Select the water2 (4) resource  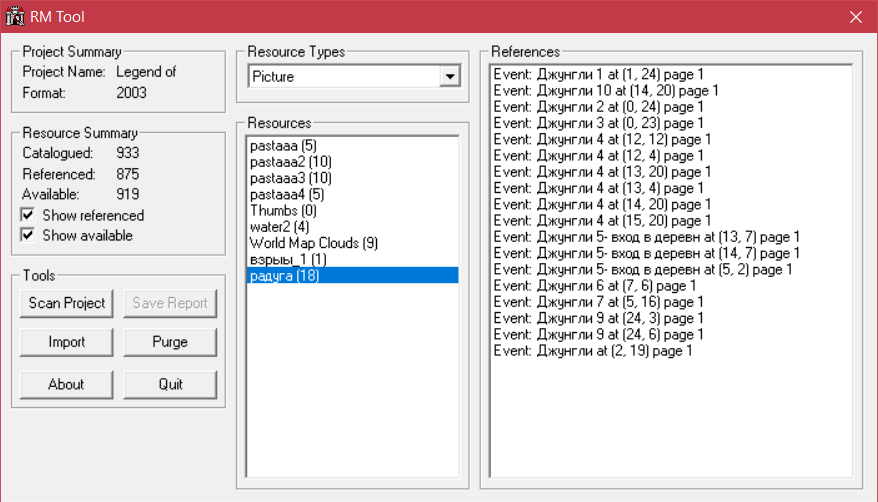pyautogui.click(x=279, y=227)
